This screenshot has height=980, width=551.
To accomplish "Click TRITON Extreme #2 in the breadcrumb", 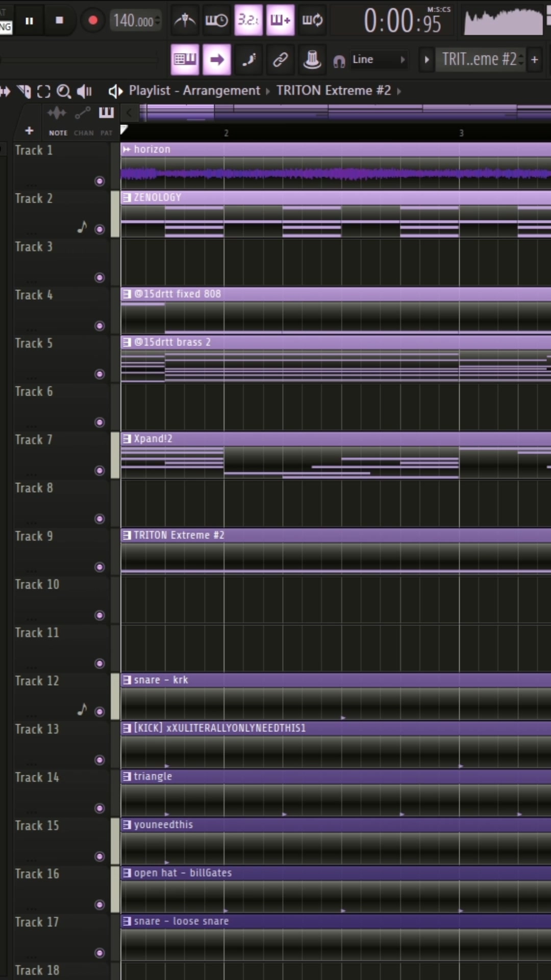I will [x=334, y=91].
